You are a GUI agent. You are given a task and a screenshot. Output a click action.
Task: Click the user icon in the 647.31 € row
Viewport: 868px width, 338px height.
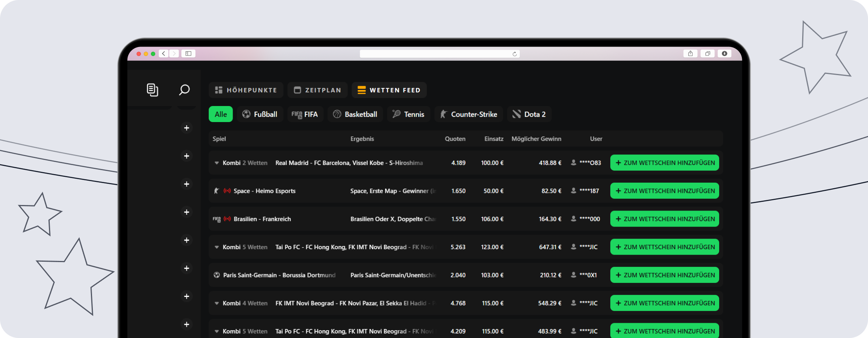tap(573, 247)
